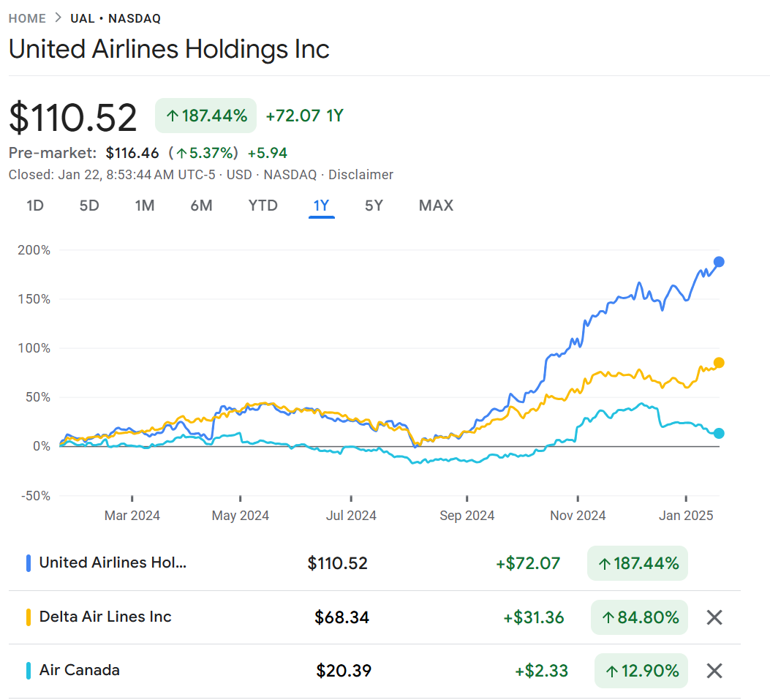Open the Air Canada comparison row
This screenshot has height=700, width=770.
click(80, 670)
